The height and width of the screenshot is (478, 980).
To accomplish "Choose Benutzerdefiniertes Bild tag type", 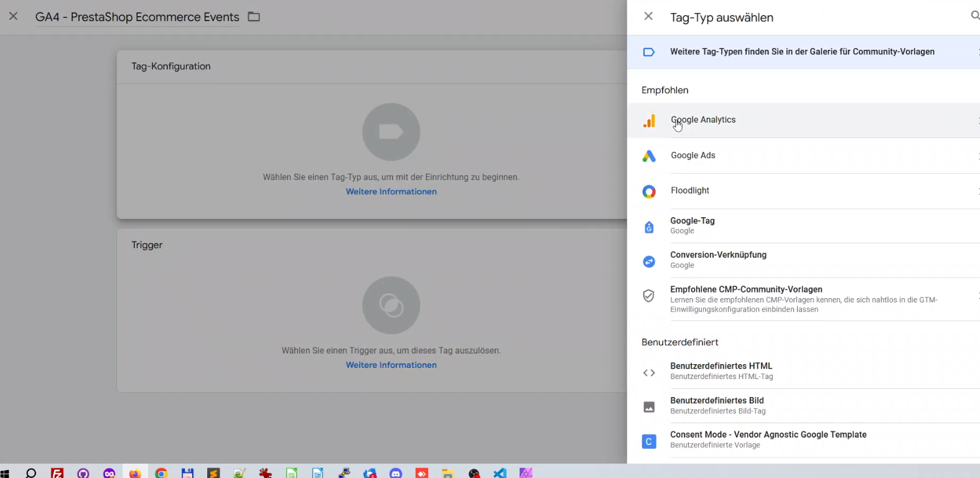I will (x=803, y=406).
